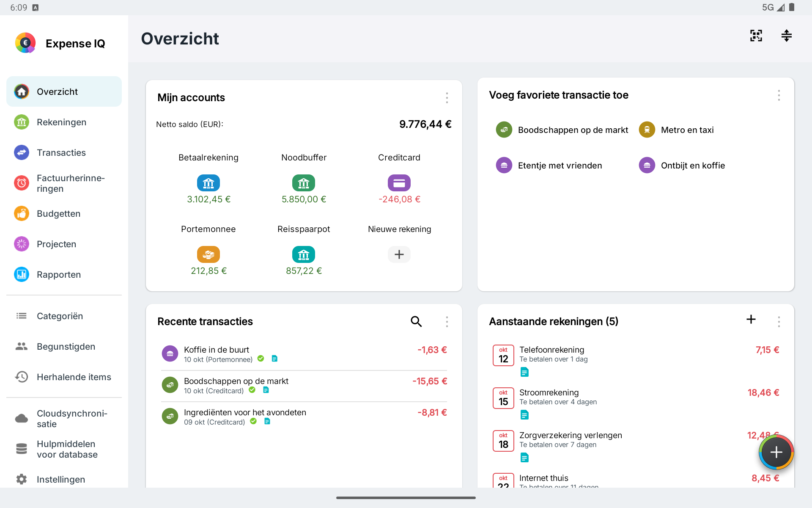Open the Noodbuffer account icon
812x508 pixels.
pyautogui.click(x=304, y=183)
